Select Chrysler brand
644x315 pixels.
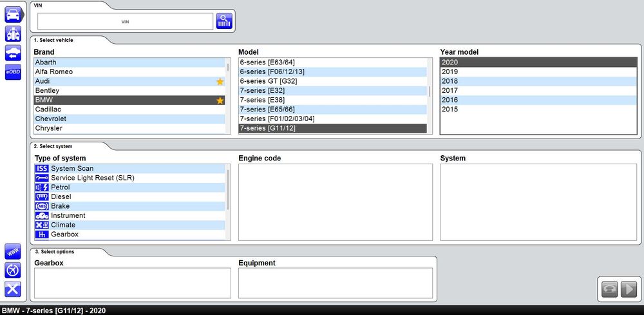click(129, 128)
